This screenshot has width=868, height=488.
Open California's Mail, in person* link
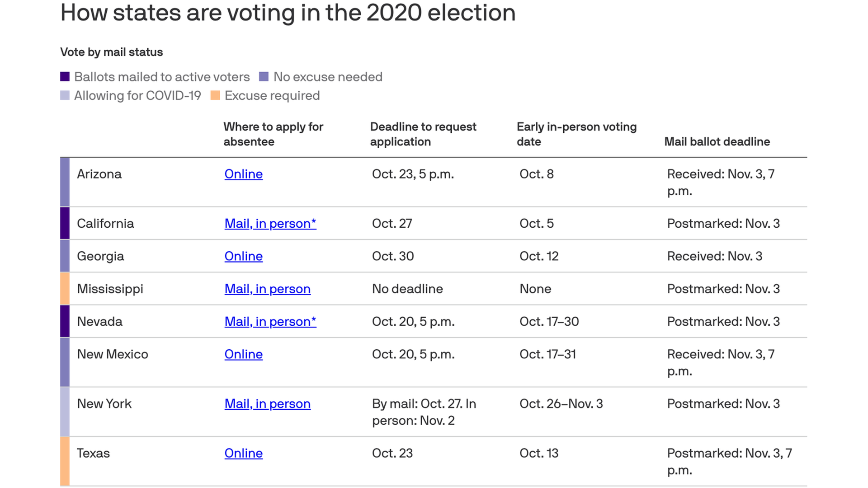click(x=270, y=223)
